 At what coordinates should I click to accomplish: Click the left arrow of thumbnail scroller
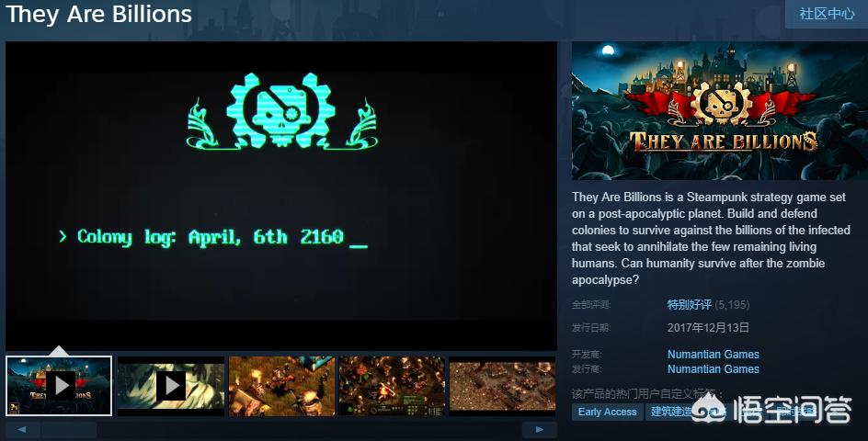22,429
